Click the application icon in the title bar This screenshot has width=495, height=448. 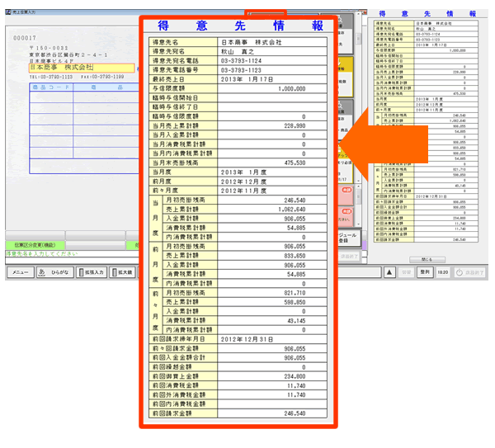[x=7, y=5]
